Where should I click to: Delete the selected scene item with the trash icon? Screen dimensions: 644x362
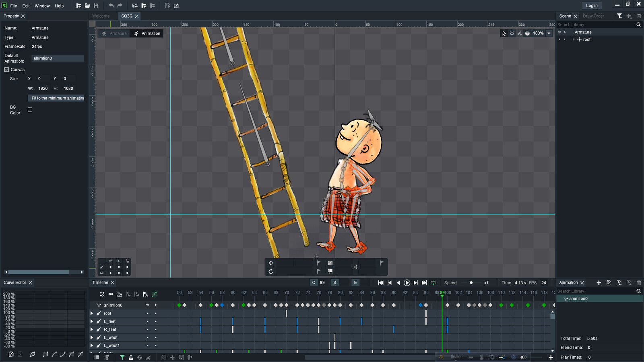tap(639, 16)
